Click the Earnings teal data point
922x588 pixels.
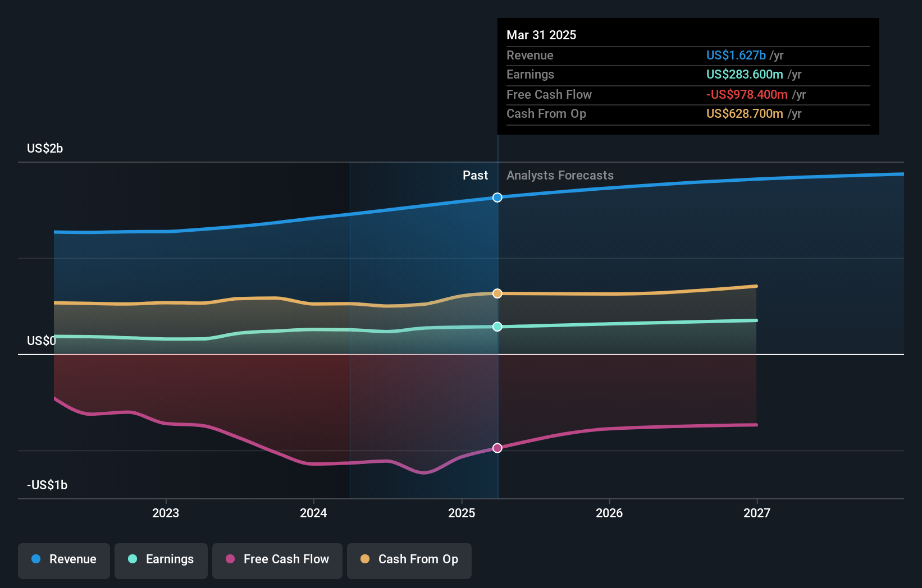point(497,327)
